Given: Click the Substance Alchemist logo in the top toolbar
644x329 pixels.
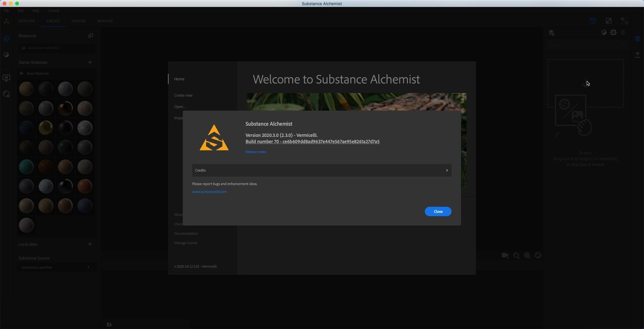Looking at the screenshot, I should click(6, 21).
